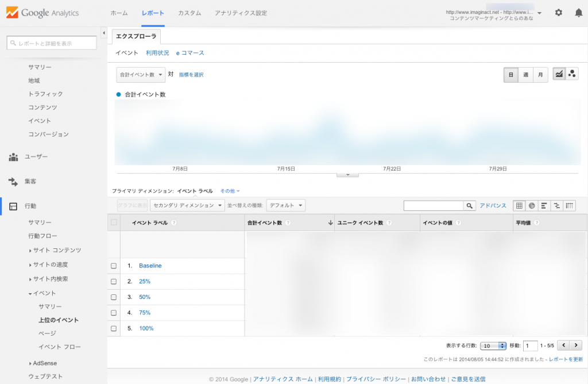Open the rows-to-show dropdown
Viewport: 588px width, 384px height.
coord(493,345)
